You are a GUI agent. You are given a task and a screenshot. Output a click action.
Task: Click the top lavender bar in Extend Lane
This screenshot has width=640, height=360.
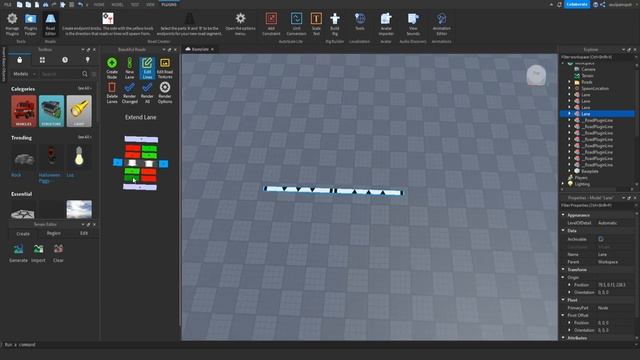(141, 139)
